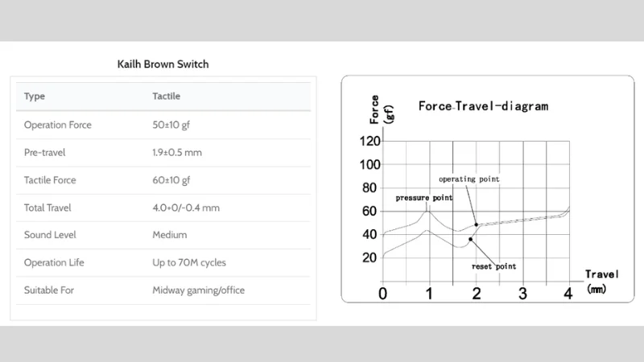Click the 50±10 gf value

(x=171, y=125)
